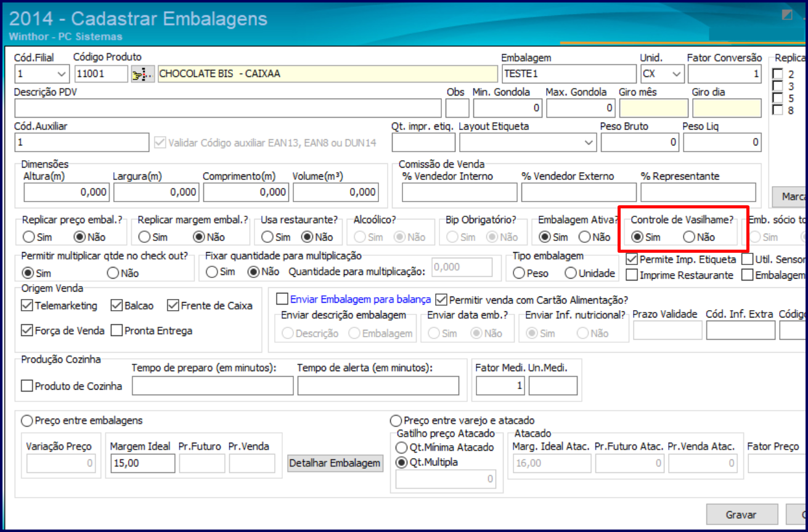This screenshot has width=808, height=532.
Task: Choose Sim for Usa restaurante
Action: pos(267,237)
